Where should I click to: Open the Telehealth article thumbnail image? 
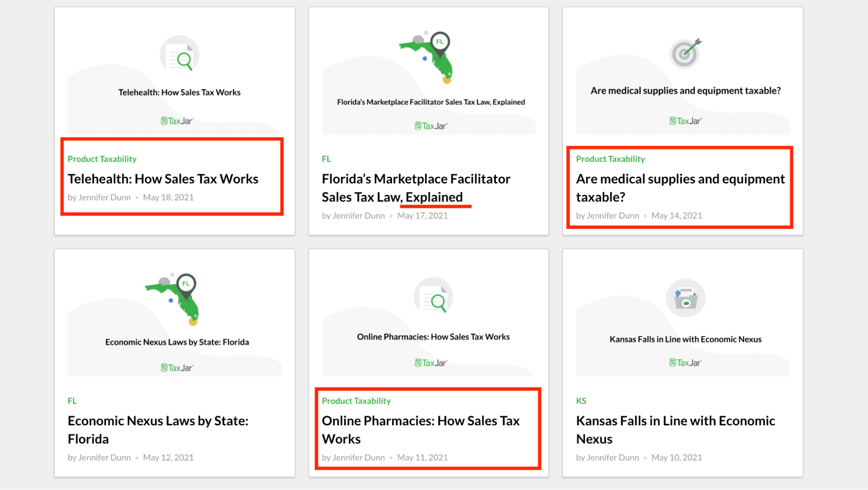[x=175, y=77]
